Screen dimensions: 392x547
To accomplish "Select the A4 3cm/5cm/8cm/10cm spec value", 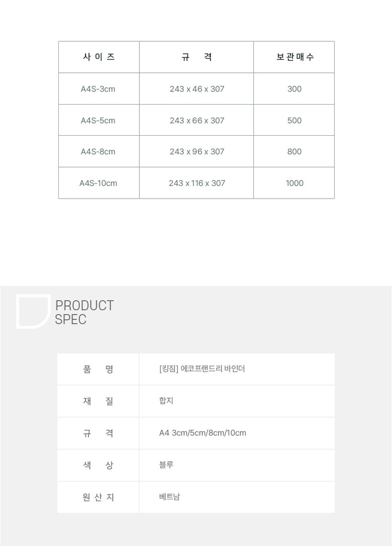I will click(x=203, y=433).
